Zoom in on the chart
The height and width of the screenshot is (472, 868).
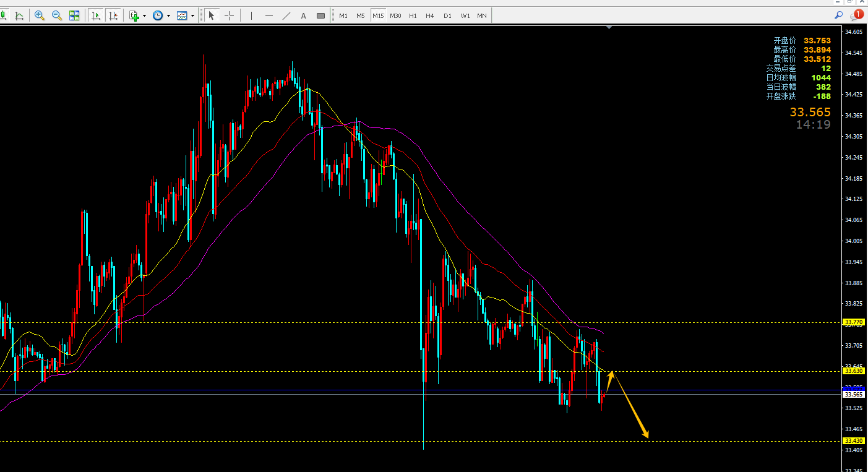[40, 15]
